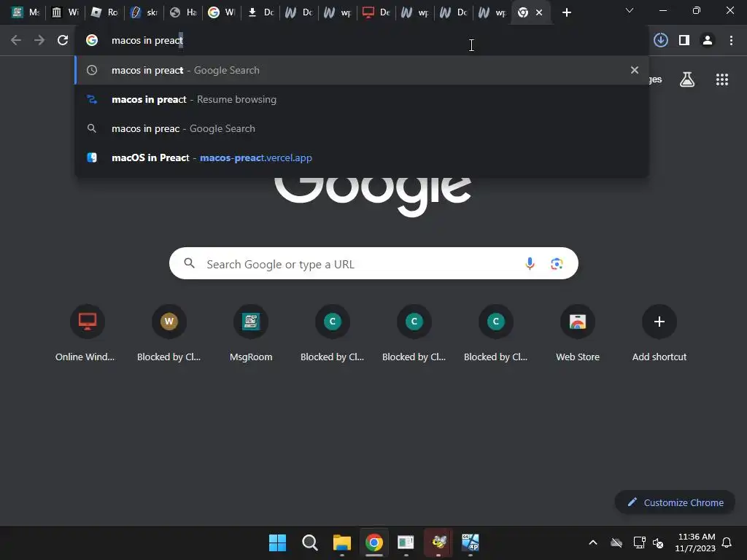Screen dimensions: 747x560
Task: Click the Chrome taskbar icon
Action: click(x=374, y=542)
